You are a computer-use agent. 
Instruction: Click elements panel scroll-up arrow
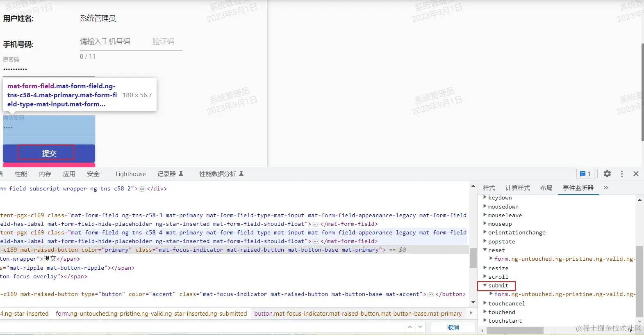pyautogui.click(x=473, y=186)
